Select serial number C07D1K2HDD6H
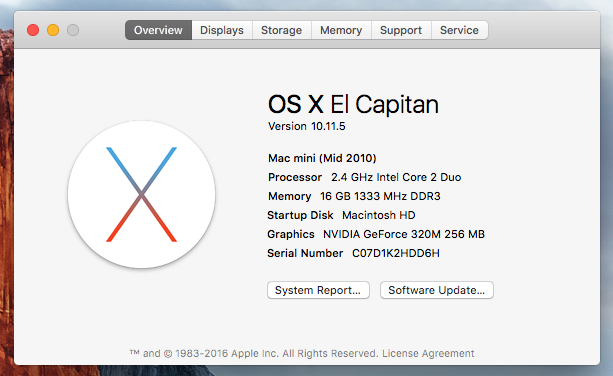Image resolution: width=613 pixels, height=376 pixels. [x=396, y=253]
